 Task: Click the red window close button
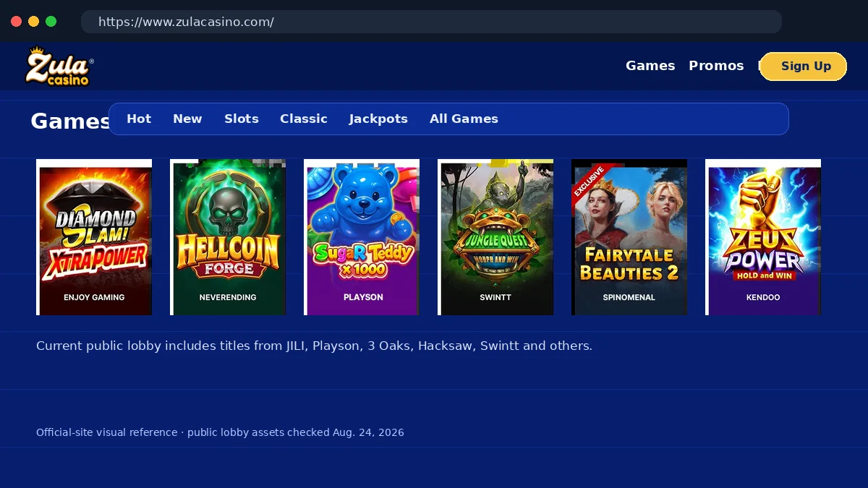(16, 21)
